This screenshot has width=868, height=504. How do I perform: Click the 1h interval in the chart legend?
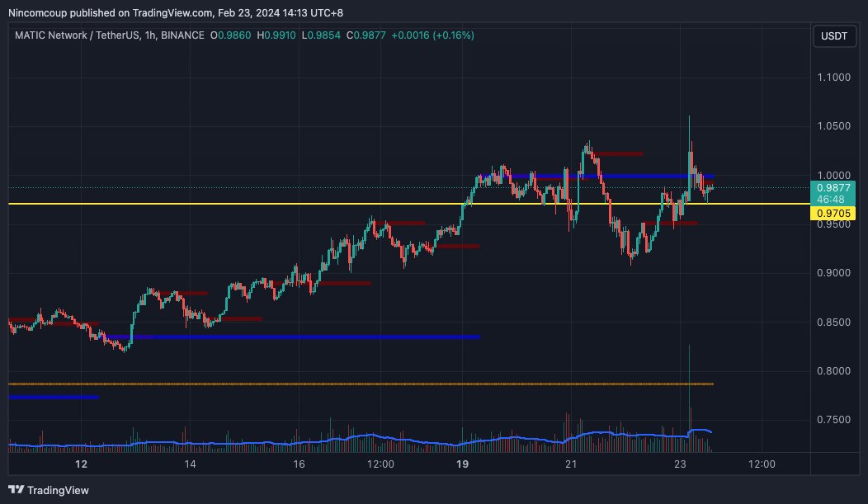149,35
